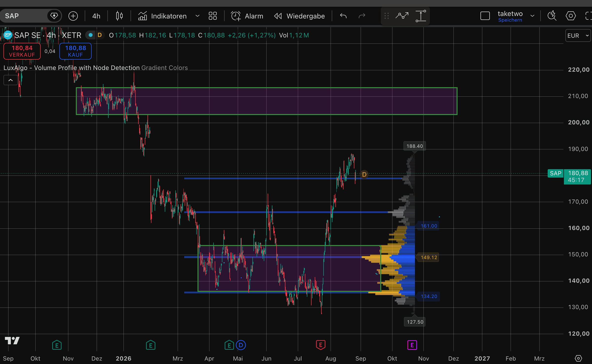This screenshot has height=364, width=592.
Task: Click the TradingView logo
Action: (12, 341)
